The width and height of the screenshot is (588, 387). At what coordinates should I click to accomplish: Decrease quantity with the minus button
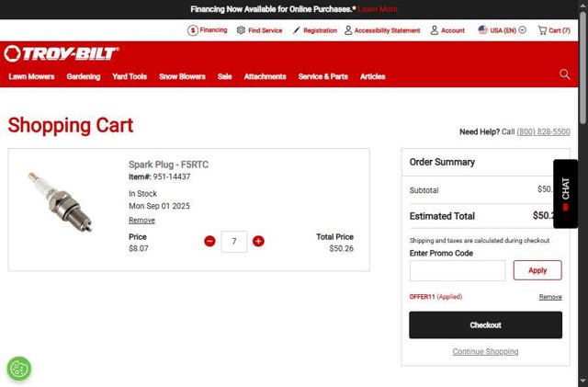(210, 242)
